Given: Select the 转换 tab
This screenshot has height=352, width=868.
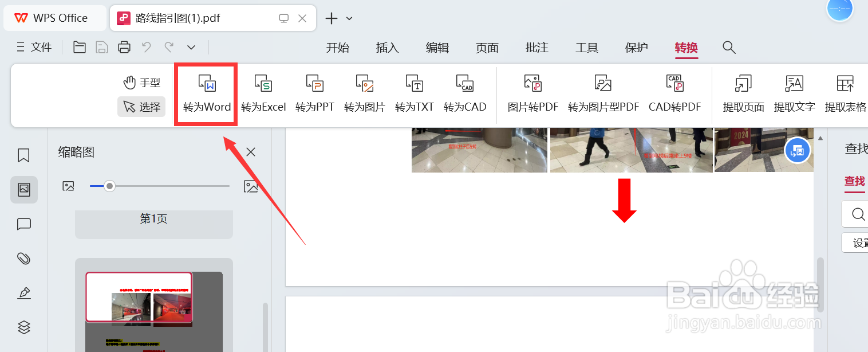Looking at the screenshot, I should point(686,48).
